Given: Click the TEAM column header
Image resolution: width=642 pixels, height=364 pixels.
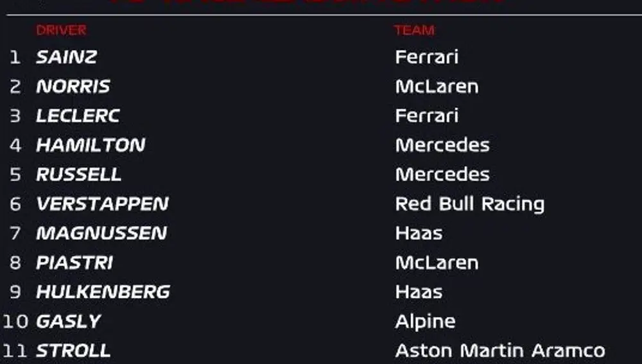Looking at the screenshot, I should pos(414,30).
